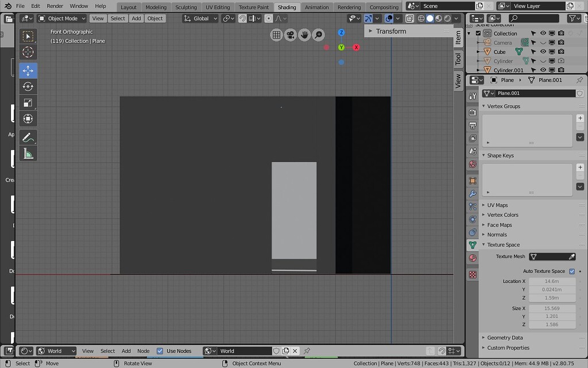
Task: Toggle render camera icon for Cube
Action: coord(561,51)
